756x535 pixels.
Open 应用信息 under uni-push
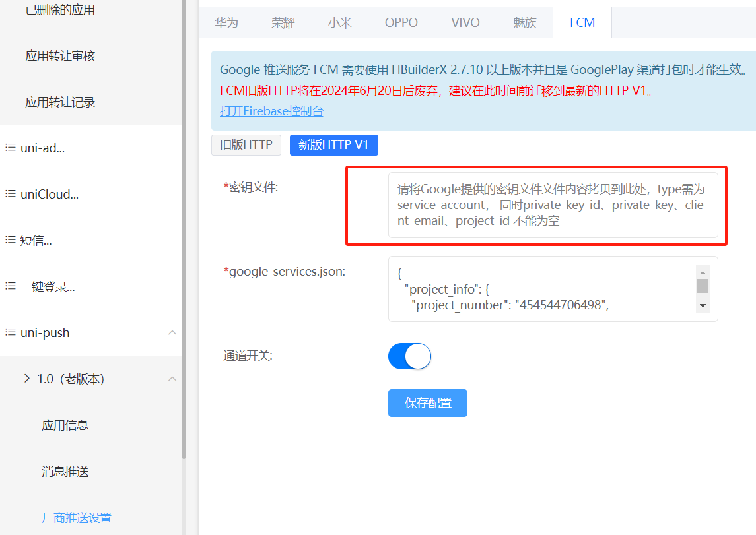click(65, 425)
